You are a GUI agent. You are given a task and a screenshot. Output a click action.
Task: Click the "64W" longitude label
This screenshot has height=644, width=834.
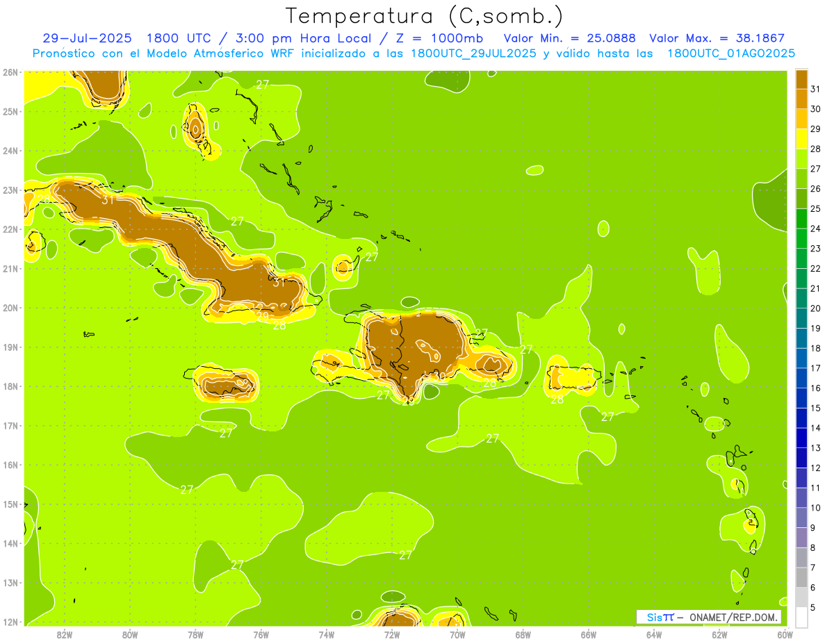(x=654, y=634)
